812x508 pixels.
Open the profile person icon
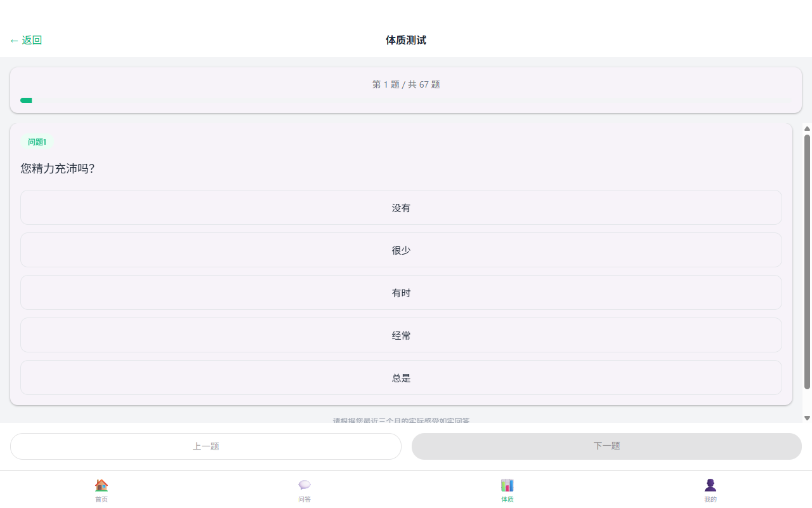pyautogui.click(x=710, y=485)
